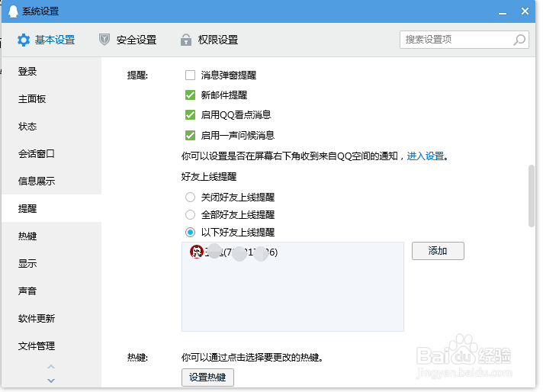Click the shield icon for 安全设置

pos(104,40)
